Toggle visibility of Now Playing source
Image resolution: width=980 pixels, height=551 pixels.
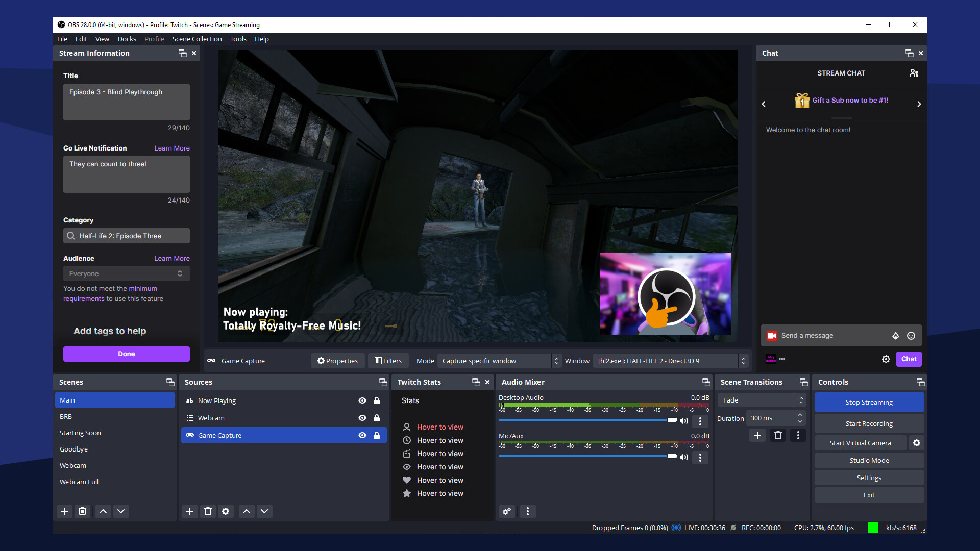point(362,400)
